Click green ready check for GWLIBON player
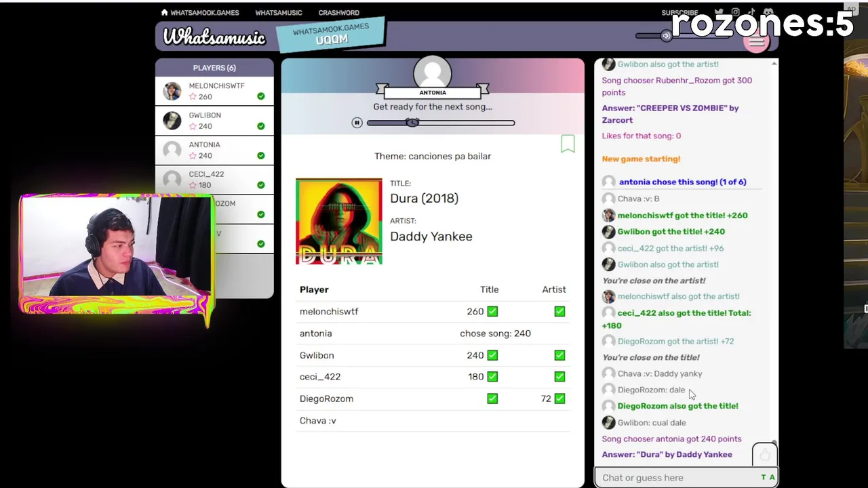The width and height of the screenshot is (868, 488). (x=261, y=126)
